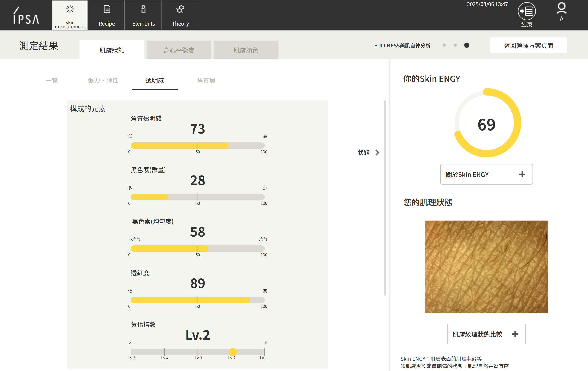
Task: Click the 結束 exit icon
Action: (527, 11)
